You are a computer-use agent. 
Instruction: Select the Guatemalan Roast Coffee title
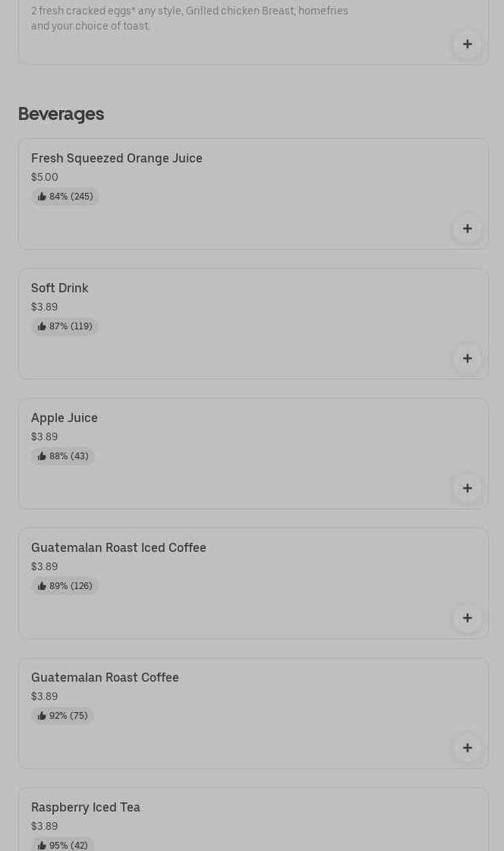pyautogui.click(x=105, y=677)
